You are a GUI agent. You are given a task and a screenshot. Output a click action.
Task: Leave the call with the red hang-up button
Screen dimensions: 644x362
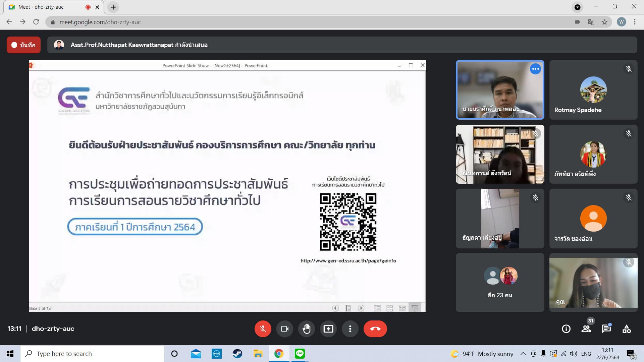point(375,329)
